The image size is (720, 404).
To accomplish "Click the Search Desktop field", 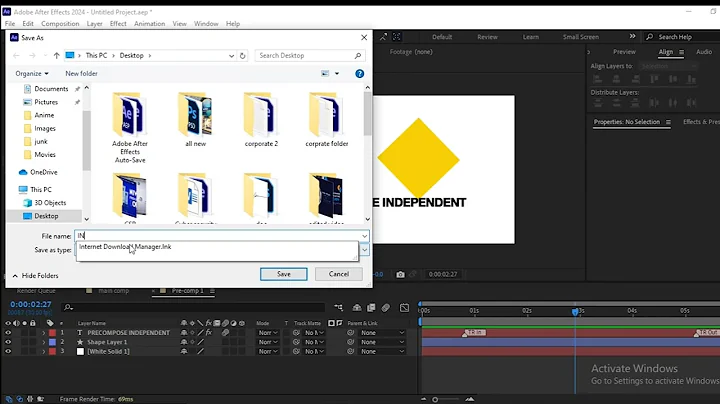I will tap(309, 56).
